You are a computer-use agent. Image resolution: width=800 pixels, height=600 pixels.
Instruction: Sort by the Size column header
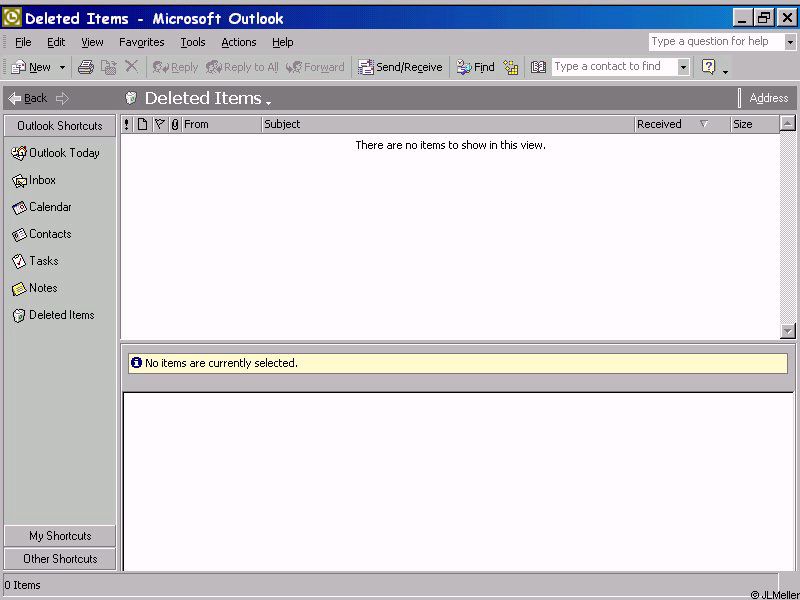(755, 124)
